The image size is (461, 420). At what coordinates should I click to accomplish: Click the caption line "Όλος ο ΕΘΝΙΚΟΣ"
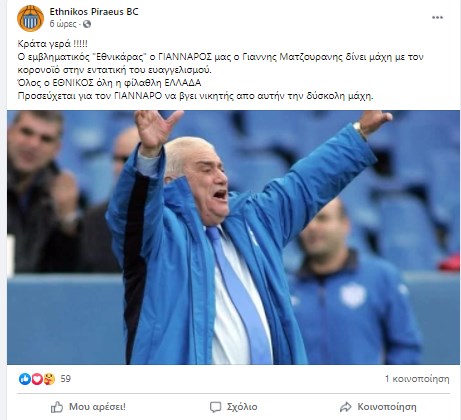tap(109, 83)
